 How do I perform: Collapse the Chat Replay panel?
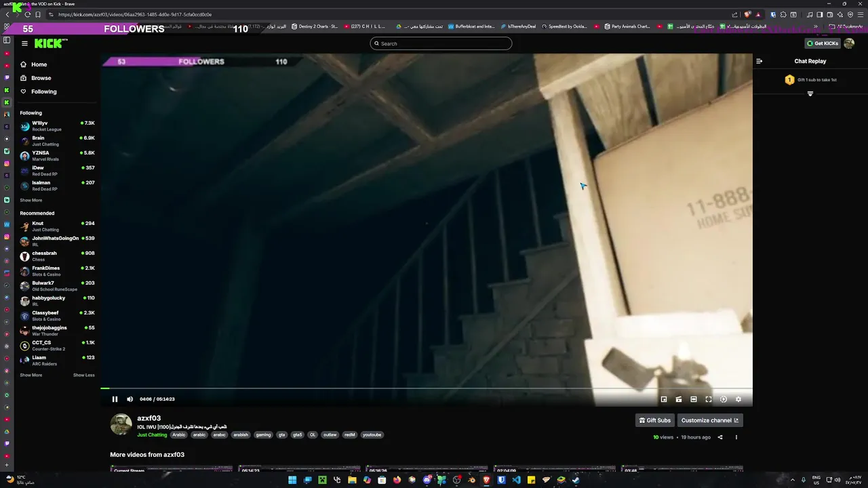[759, 61]
